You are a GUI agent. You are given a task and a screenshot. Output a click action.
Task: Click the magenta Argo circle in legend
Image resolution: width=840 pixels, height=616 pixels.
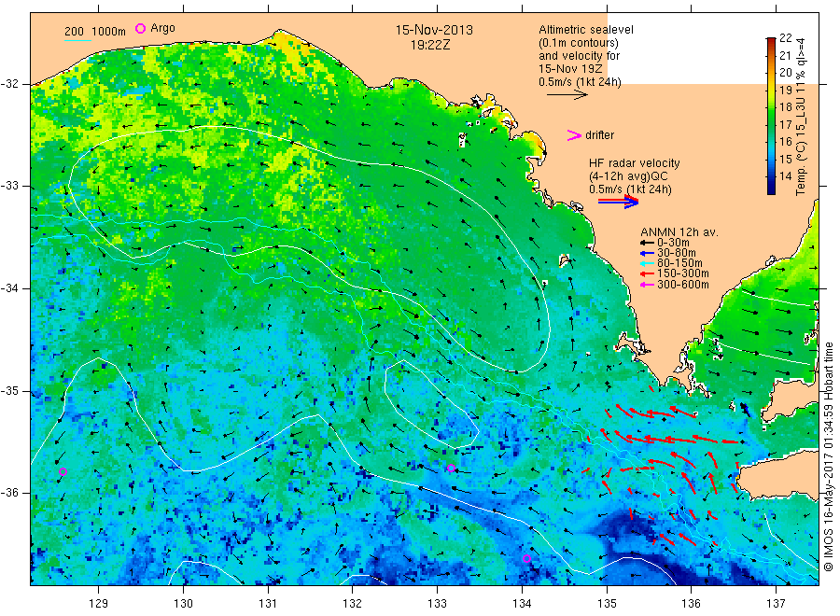[140, 28]
